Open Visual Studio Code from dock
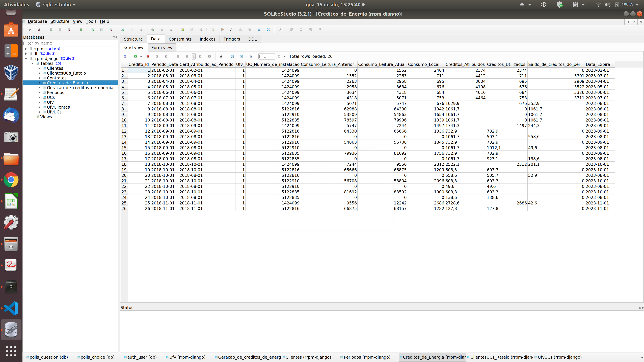 pos(11,308)
